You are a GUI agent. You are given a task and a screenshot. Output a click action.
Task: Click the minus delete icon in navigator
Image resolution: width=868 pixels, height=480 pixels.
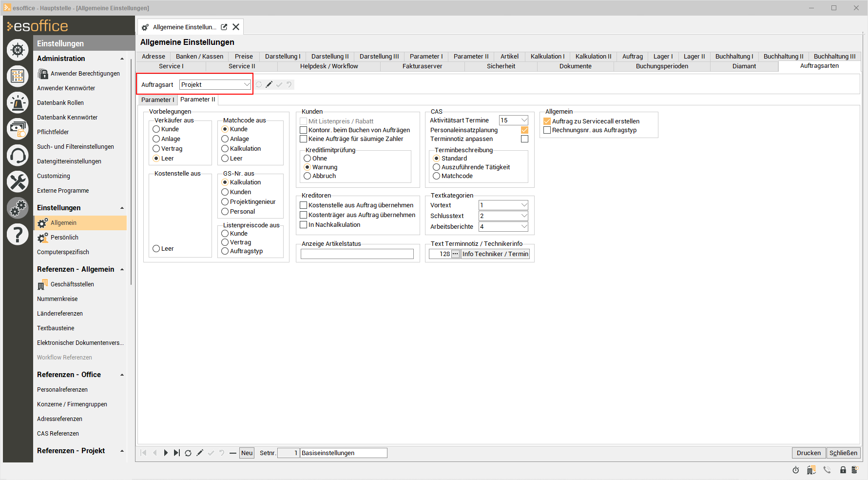(x=233, y=453)
